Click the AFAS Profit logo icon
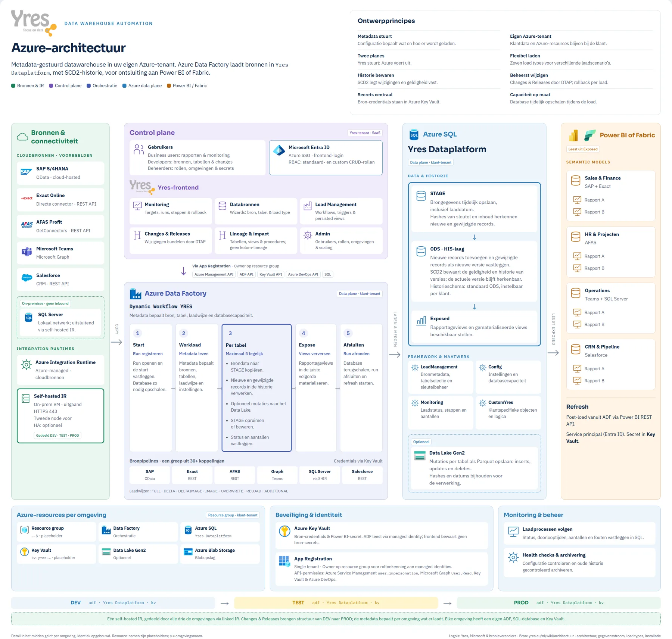Image resolution: width=672 pixels, height=639 pixels. click(27, 225)
